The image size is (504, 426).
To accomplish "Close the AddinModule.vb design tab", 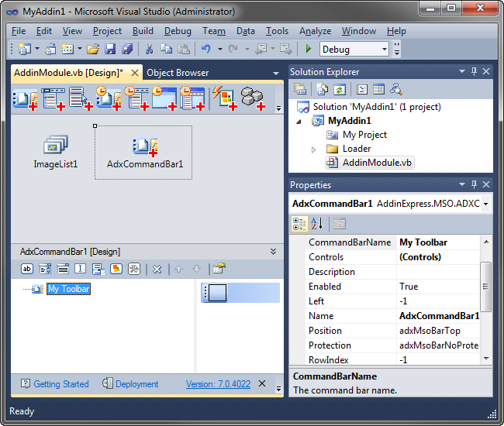I will [x=135, y=73].
